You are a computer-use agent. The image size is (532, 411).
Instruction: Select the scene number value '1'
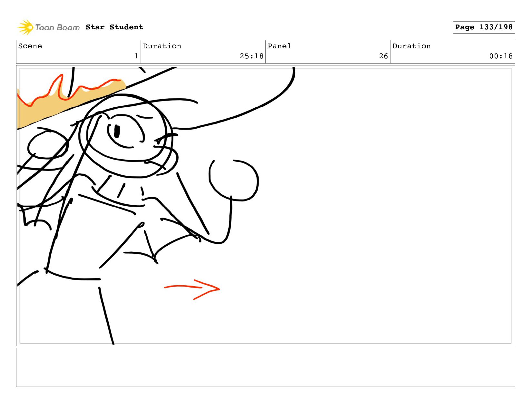136,56
